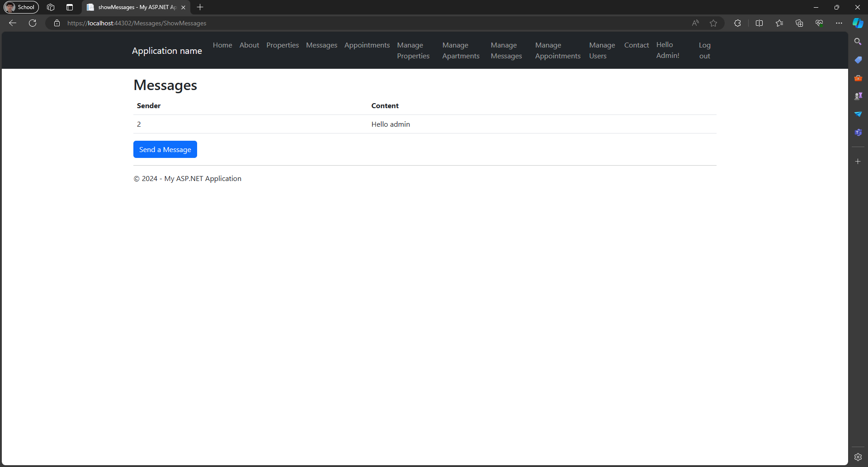The image size is (868, 467).
Task: Open the Settings and more ellipsis menu
Action: click(839, 23)
